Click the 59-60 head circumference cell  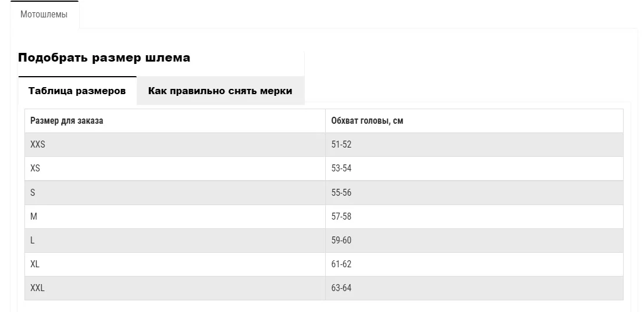341,240
